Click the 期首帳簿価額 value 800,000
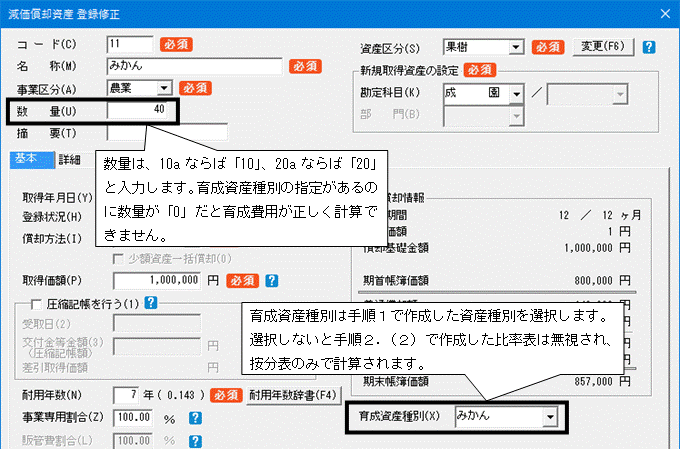The image size is (680, 449). [593, 281]
